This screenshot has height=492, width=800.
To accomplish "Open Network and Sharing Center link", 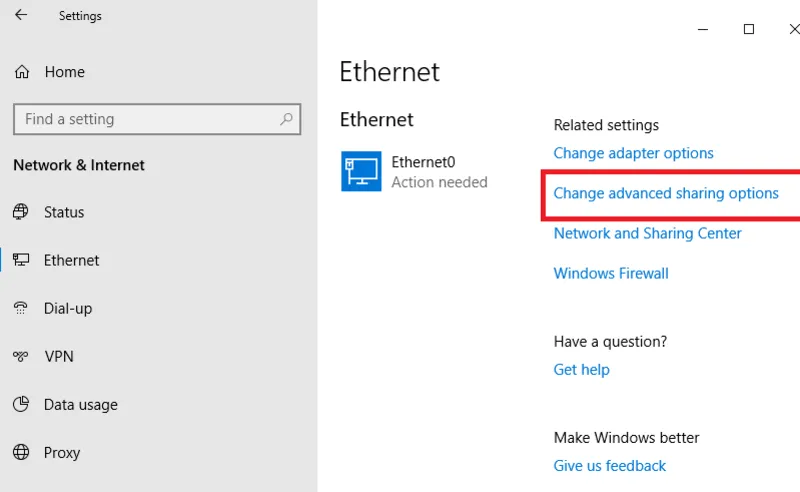I will [647, 233].
